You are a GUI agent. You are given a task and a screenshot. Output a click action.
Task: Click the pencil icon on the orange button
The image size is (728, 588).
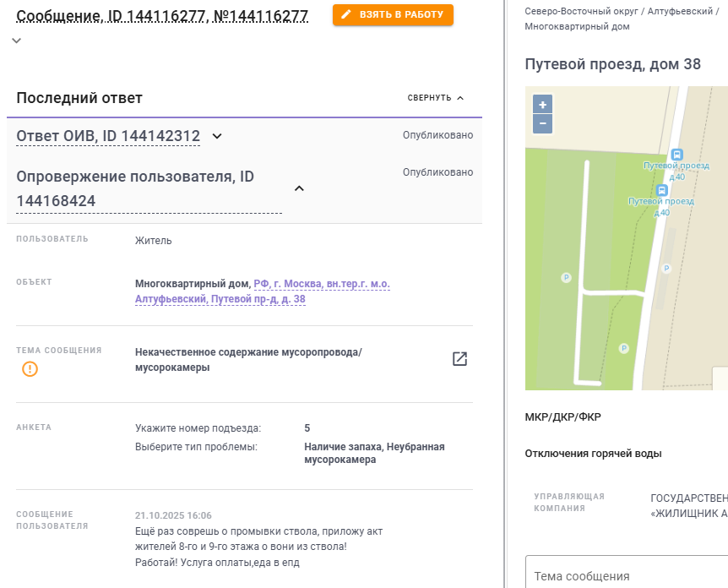pos(346,15)
